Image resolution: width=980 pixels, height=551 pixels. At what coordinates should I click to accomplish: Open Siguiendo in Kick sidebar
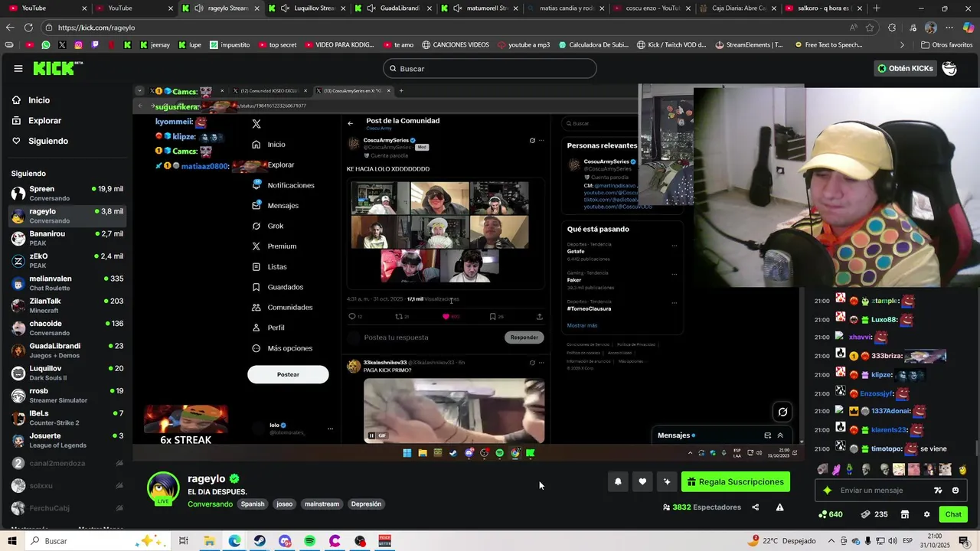(x=48, y=141)
